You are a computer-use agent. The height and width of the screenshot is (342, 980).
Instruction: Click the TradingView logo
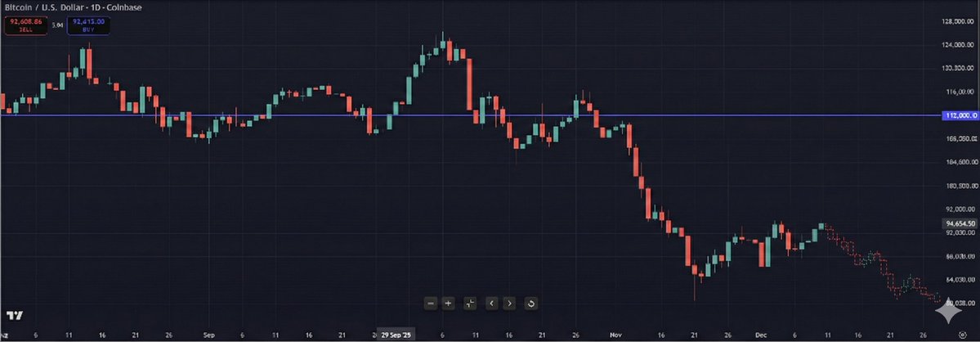coord(13,316)
